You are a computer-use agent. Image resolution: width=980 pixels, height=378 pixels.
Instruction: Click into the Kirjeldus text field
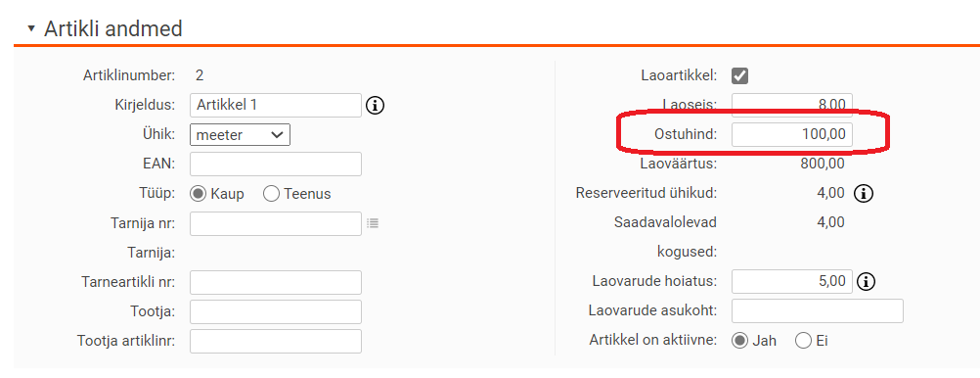tap(276, 105)
